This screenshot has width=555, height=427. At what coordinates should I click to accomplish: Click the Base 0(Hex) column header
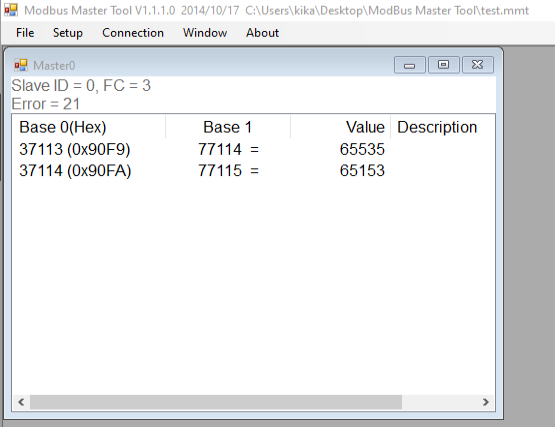pyautogui.click(x=88, y=127)
